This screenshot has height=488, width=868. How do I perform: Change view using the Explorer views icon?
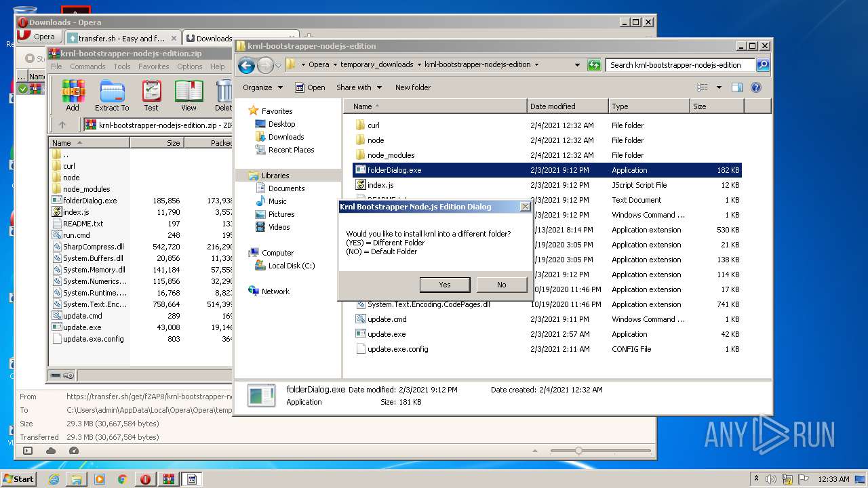click(703, 87)
